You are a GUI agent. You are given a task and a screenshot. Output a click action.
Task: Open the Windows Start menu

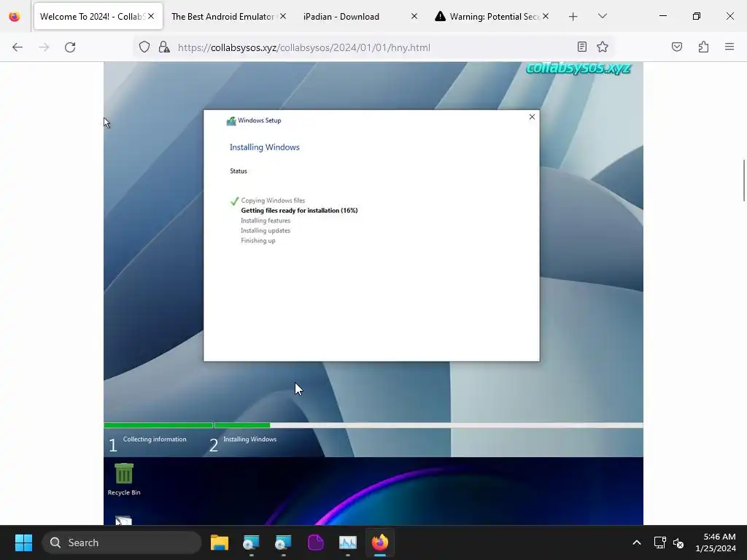23,542
